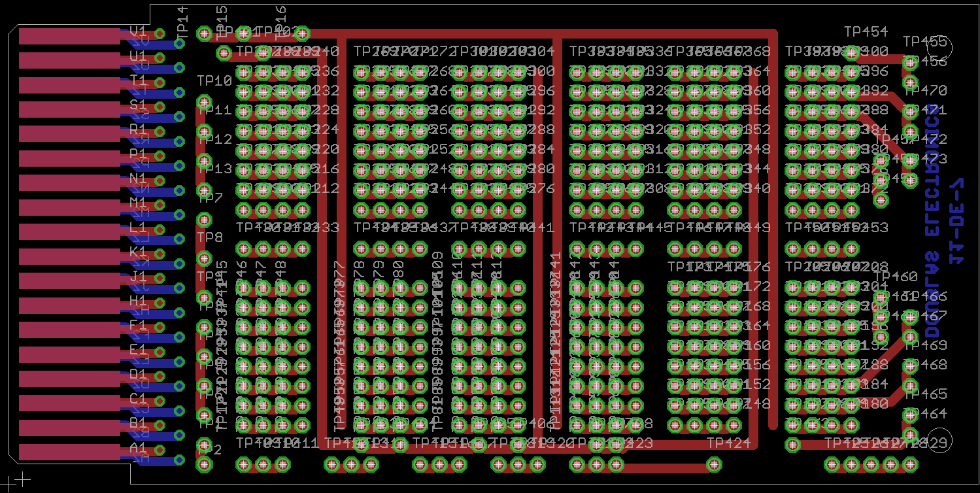Select the top-right mounting hole circle
The width and height of the screenshot is (980, 493).
pyautogui.click(x=940, y=47)
